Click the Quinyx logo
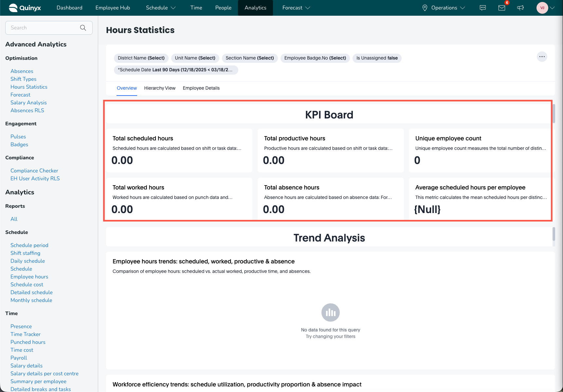 click(x=25, y=8)
